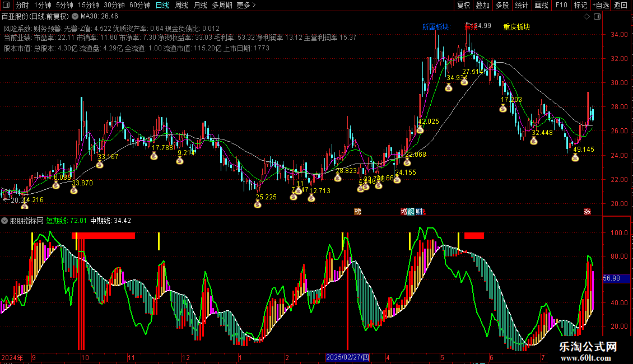Viewport: 633px width, 364px height.
Task: Switch to 分时 intraday view
Action: (x=22, y=5)
